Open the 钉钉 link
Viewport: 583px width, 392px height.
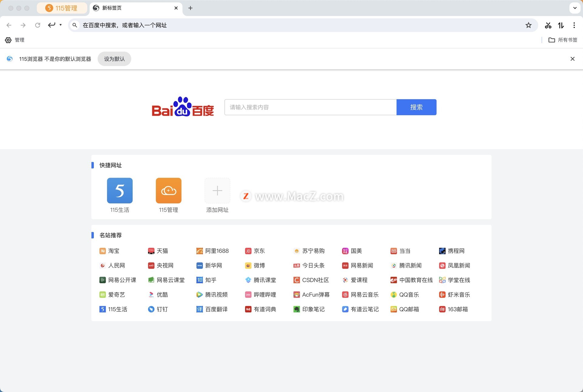click(158, 309)
